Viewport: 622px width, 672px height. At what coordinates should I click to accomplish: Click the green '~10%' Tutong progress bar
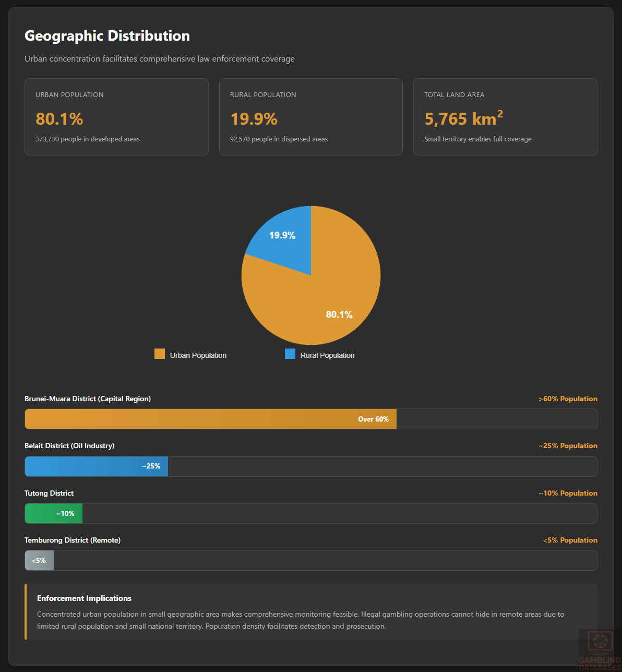pos(53,513)
